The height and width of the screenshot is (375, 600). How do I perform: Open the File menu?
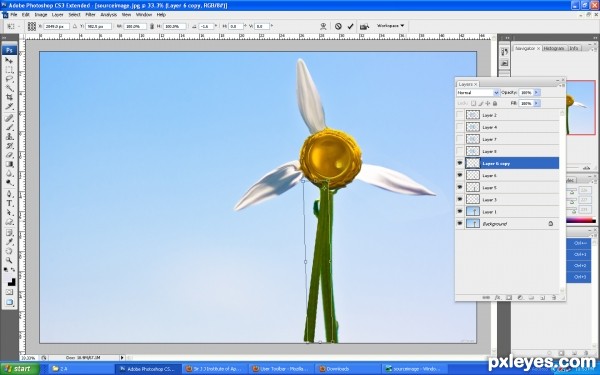(14, 15)
